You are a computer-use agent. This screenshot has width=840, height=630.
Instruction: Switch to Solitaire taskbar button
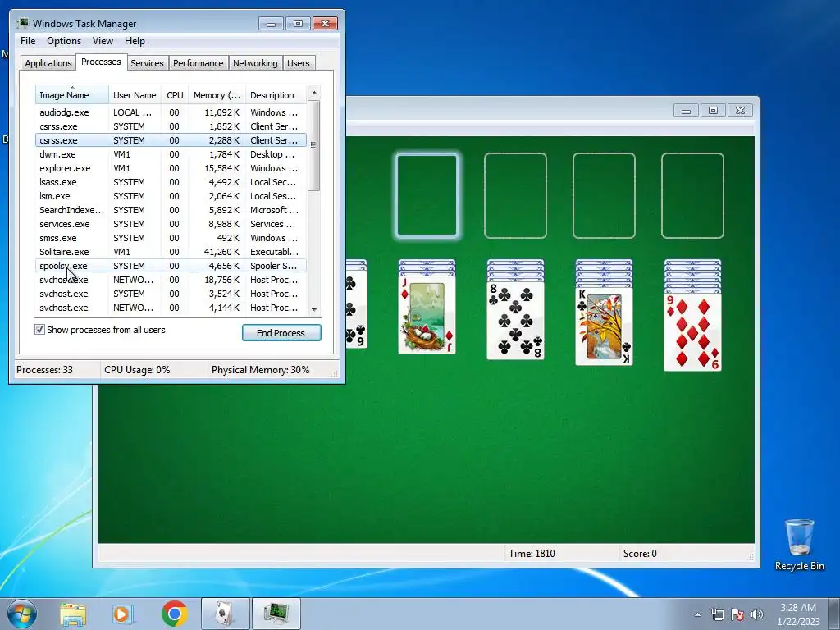[225, 614]
